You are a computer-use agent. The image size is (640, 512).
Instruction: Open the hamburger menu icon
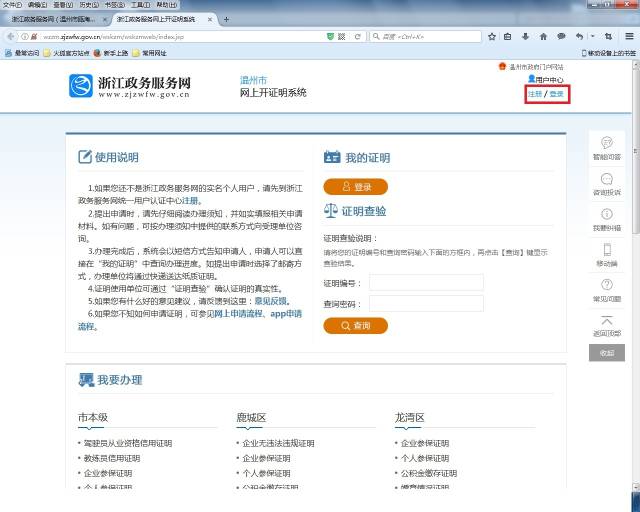(x=629, y=37)
